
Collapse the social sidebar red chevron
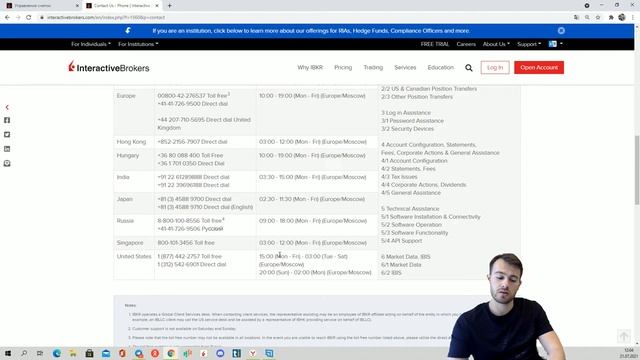point(7,107)
